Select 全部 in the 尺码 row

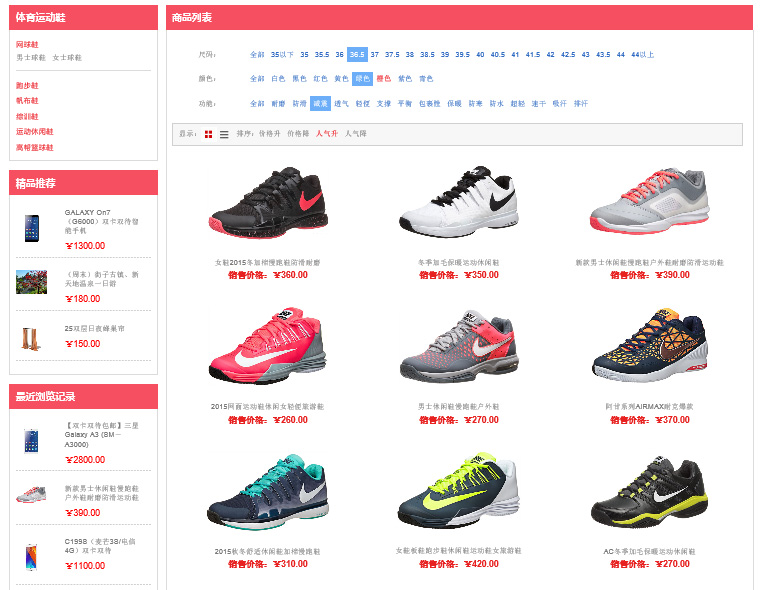(x=257, y=55)
